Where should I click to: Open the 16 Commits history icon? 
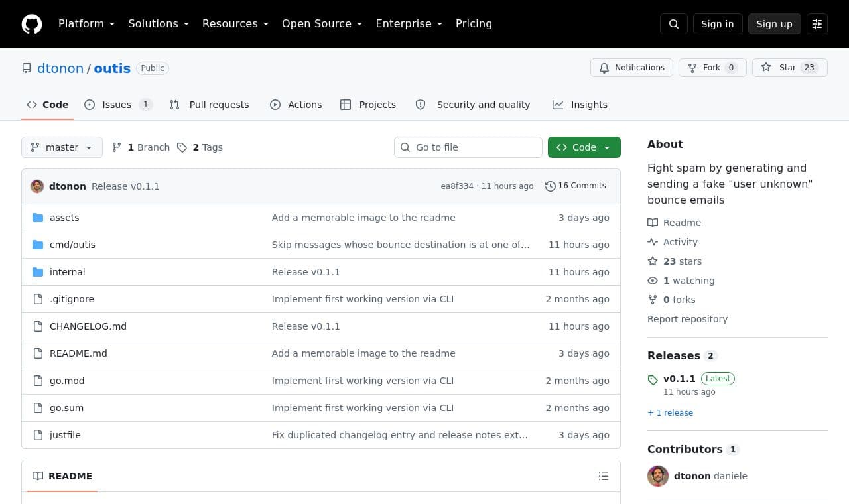pos(550,186)
